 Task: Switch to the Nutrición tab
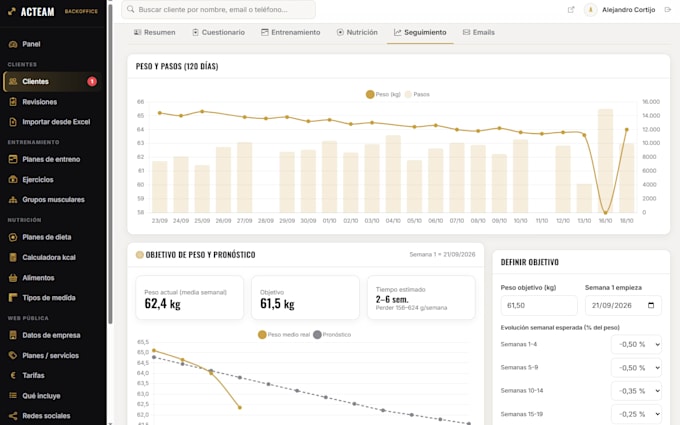click(x=357, y=33)
